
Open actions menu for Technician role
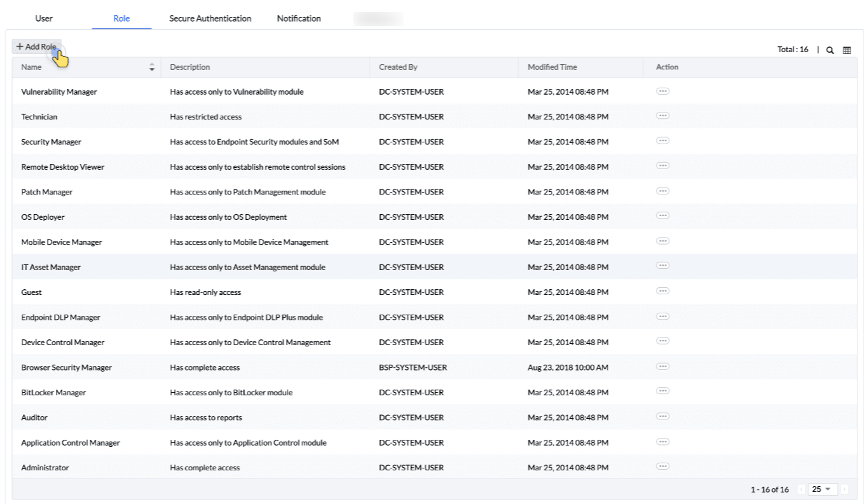pyautogui.click(x=662, y=116)
